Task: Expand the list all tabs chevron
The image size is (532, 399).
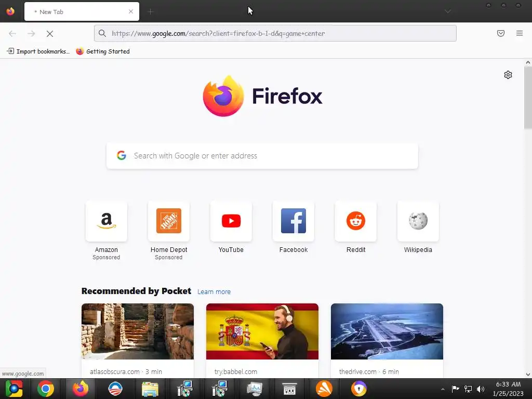Action: click(448, 11)
